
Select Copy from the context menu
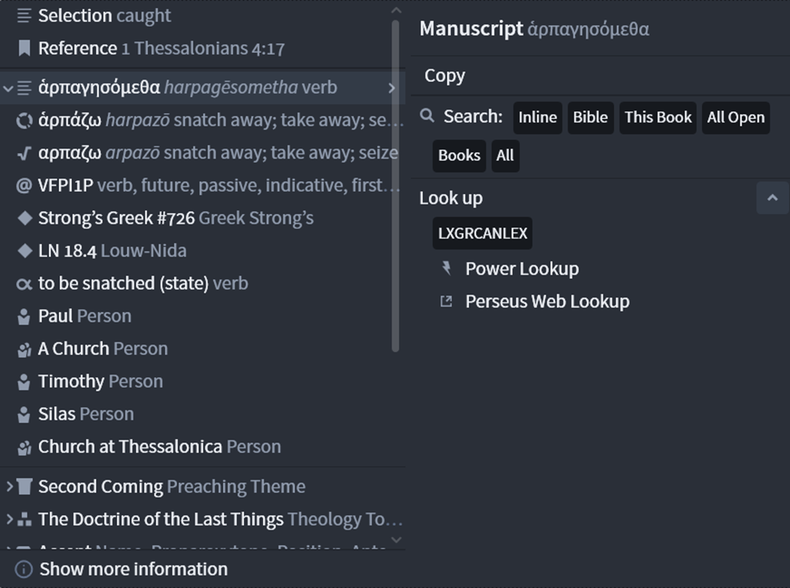[x=444, y=76]
